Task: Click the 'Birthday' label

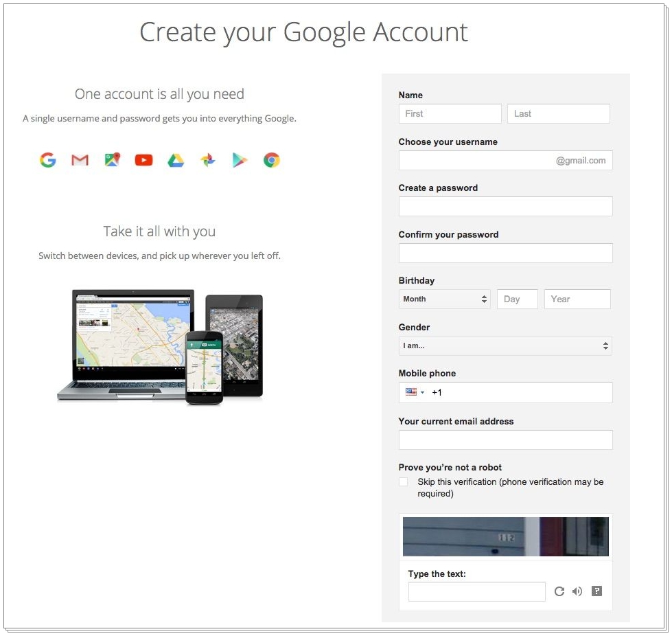Action: click(417, 280)
